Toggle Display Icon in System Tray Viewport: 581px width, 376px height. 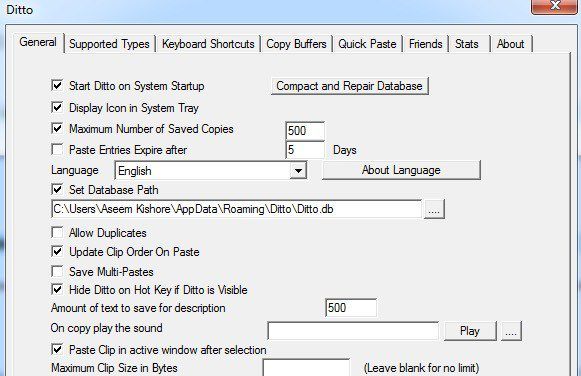[57, 107]
